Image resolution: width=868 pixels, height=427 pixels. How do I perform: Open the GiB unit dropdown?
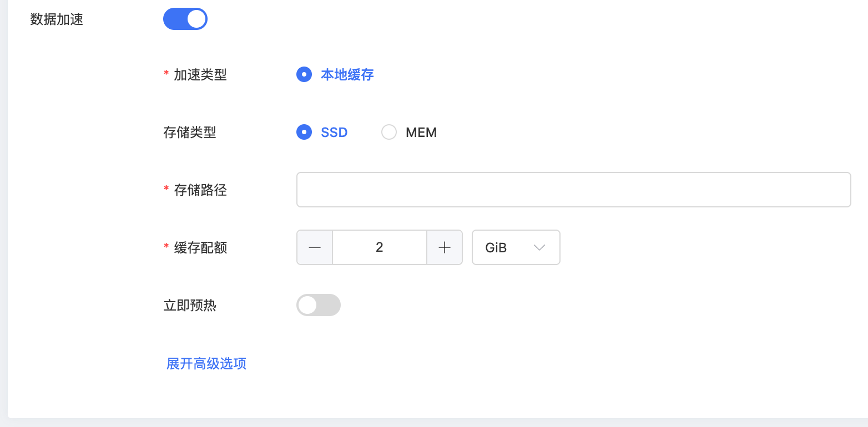click(516, 247)
